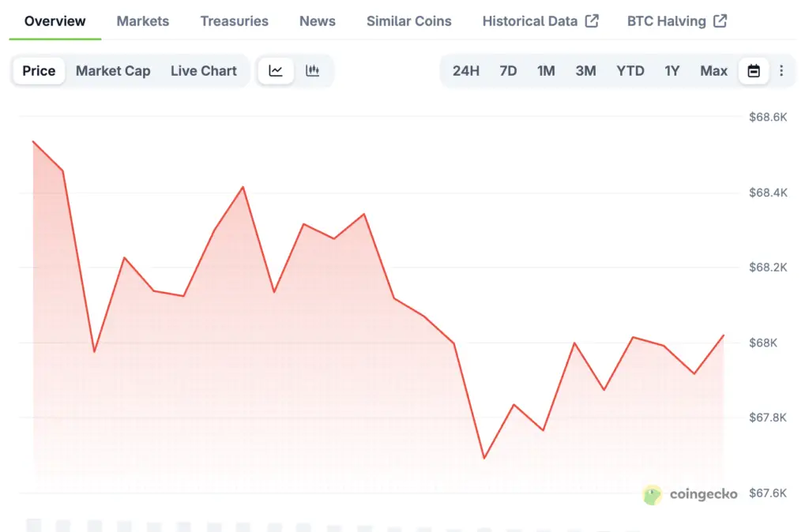Open the Treasuries tab

click(234, 21)
